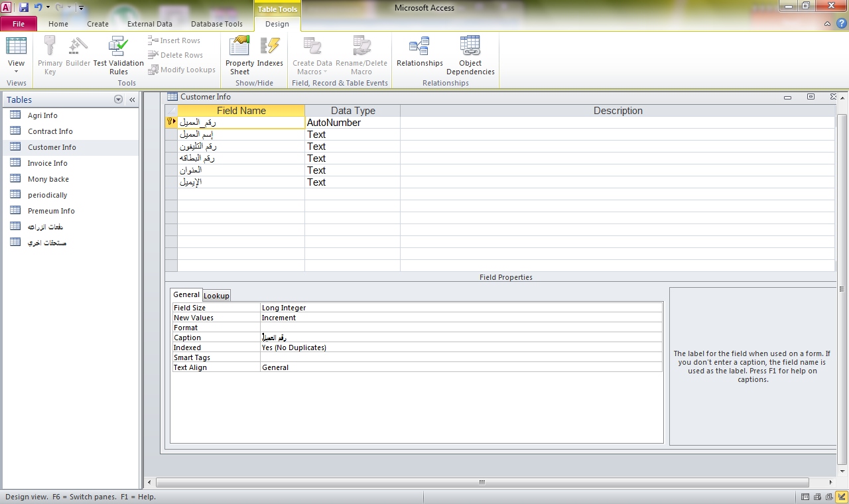Click the Undo icon in title bar
The image size is (849, 504).
(x=38, y=7)
